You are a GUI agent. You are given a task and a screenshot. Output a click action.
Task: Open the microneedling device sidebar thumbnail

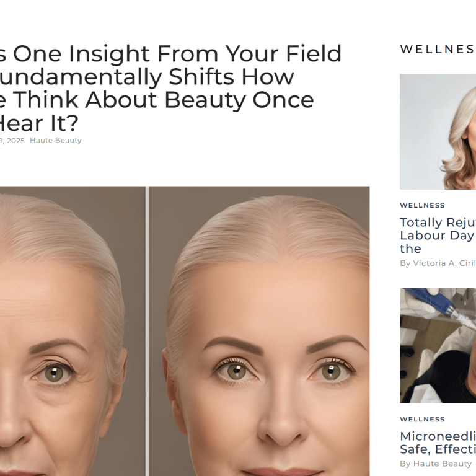tap(438, 345)
